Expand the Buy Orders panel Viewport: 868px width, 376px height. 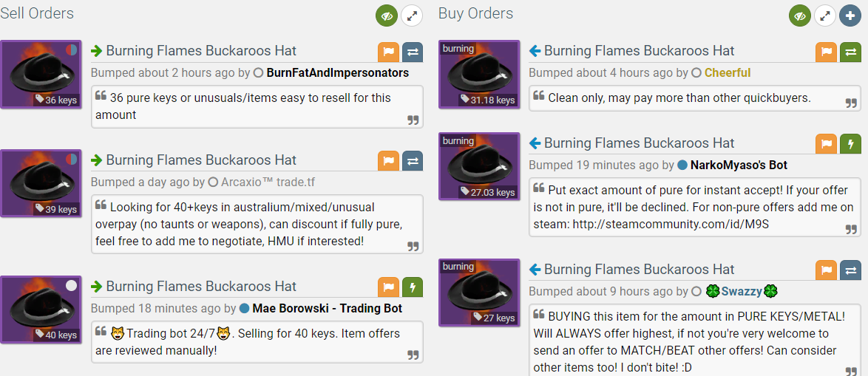pyautogui.click(x=825, y=16)
